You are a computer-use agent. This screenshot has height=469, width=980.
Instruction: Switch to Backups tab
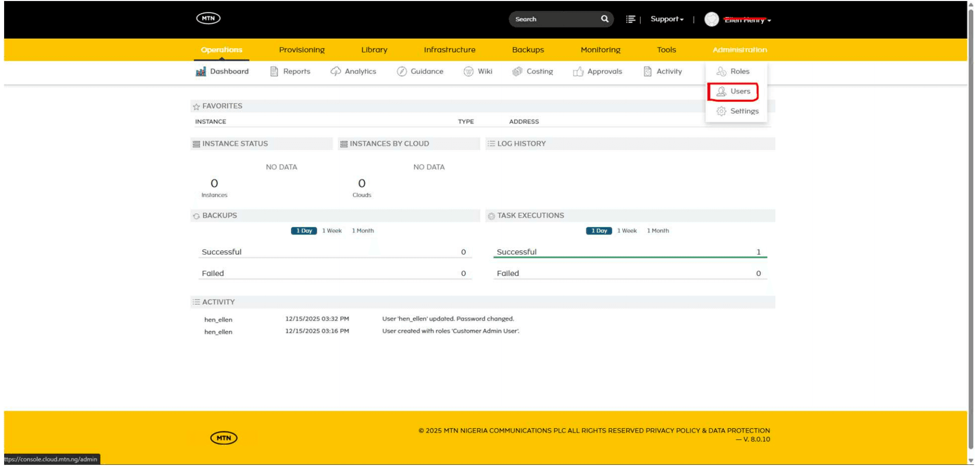(528, 50)
